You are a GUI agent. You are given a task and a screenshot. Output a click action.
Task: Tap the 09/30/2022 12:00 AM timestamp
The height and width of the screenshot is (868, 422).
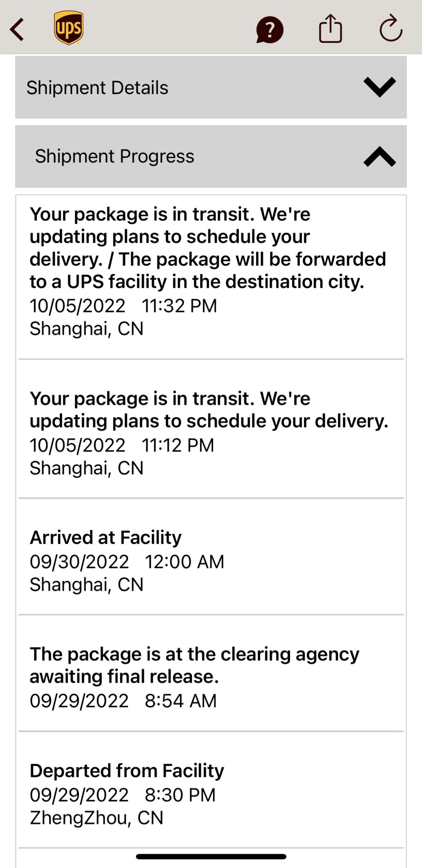pos(127,562)
